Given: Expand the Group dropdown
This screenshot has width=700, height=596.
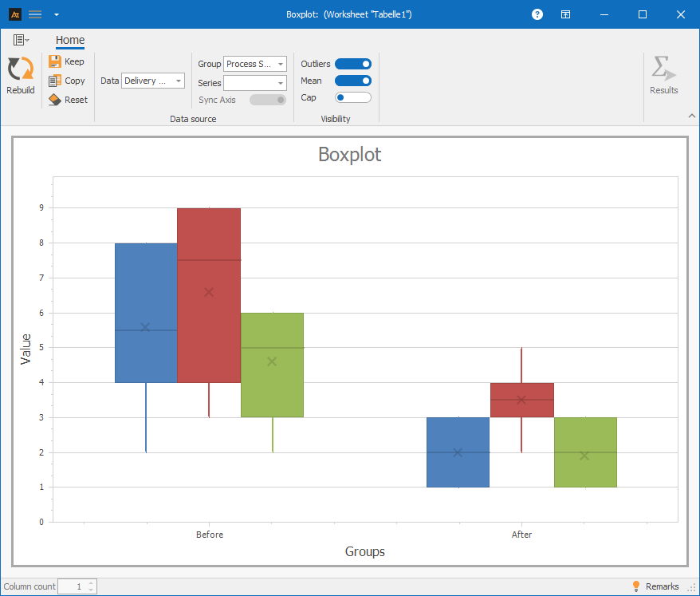Looking at the screenshot, I should (x=254, y=64).
